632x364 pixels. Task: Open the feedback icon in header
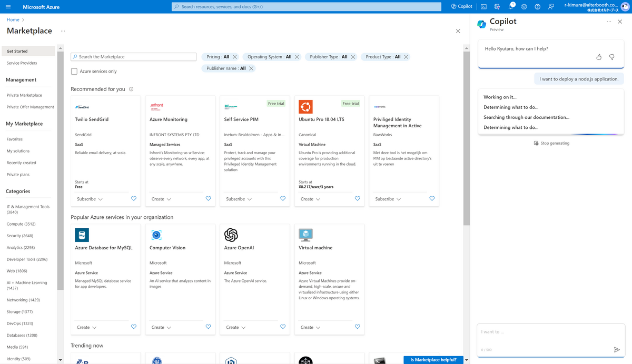tap(551, 7)
